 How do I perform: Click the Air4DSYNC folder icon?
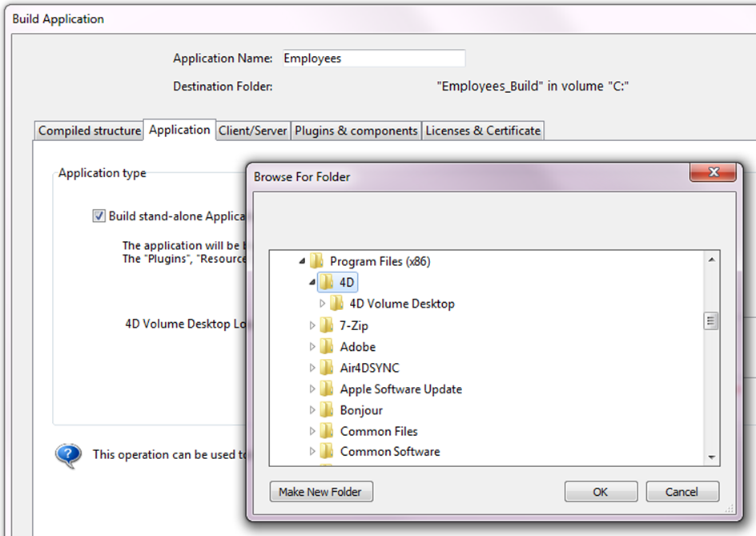click(327, 368)
